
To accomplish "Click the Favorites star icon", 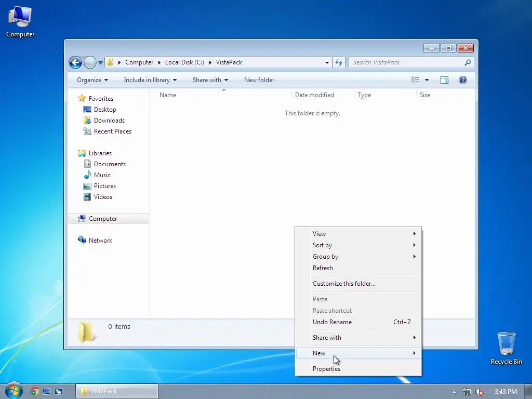I will coord(82,98).
